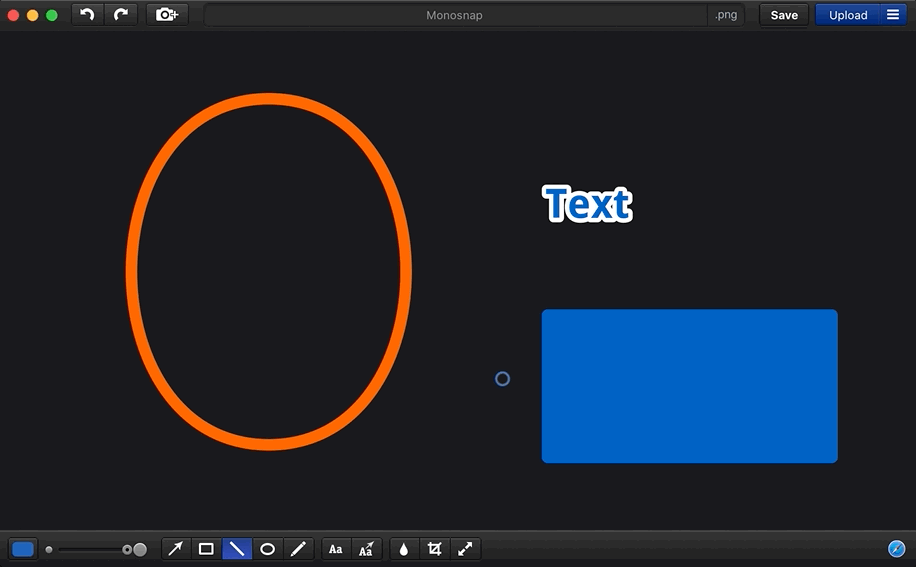Screen dimensions: 916x567
Task: Select the Crop tool
Action: click(435, 549)
